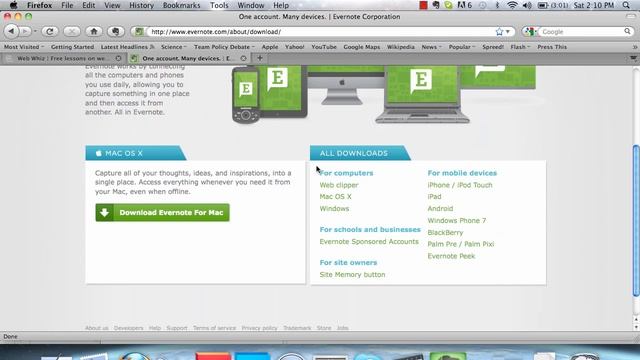640x360 pixels.
Task: Open the Apple menu
Action: click(13, 5)
